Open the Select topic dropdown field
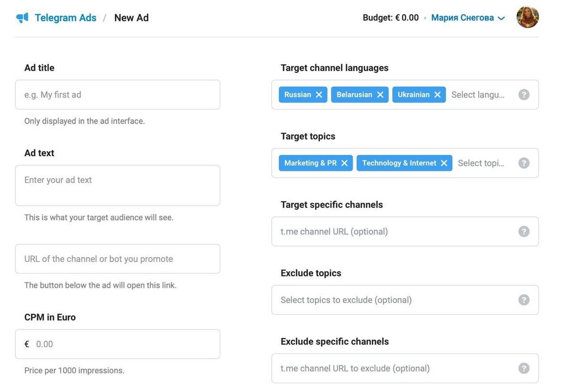 (480, 163)
